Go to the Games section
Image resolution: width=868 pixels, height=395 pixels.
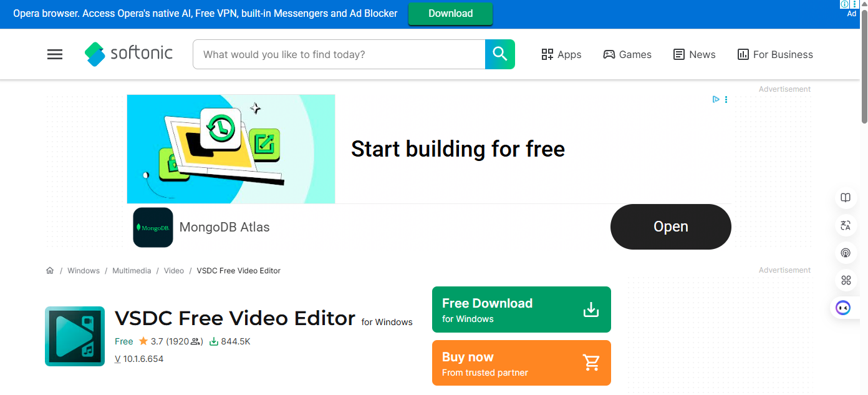tap(627, 54)
